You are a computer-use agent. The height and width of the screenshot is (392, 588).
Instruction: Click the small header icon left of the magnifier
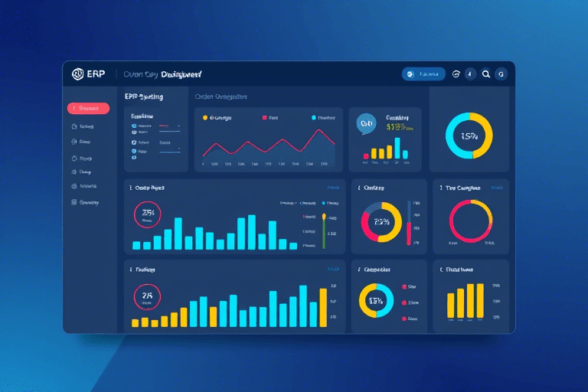(x=470, y=74)
